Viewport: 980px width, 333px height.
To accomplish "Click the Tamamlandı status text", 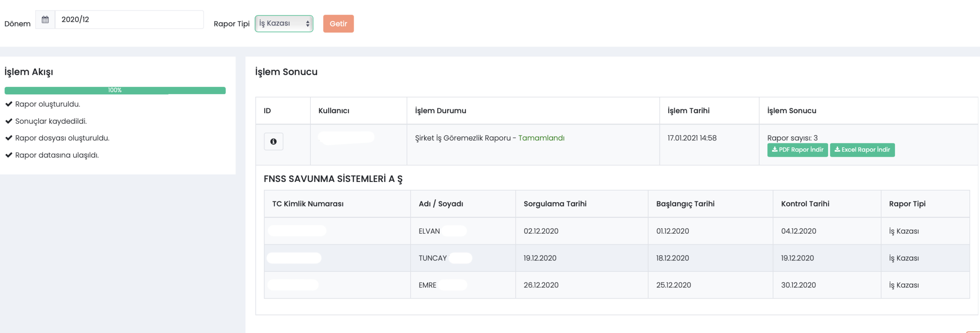I will pyautogui.click(x=541, y=138).
